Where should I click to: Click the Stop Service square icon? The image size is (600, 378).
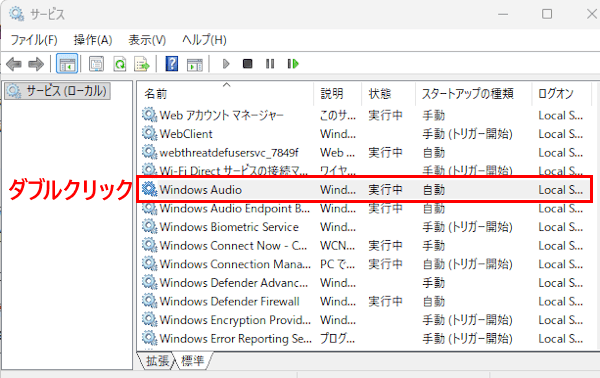click(x=248, y=64)
